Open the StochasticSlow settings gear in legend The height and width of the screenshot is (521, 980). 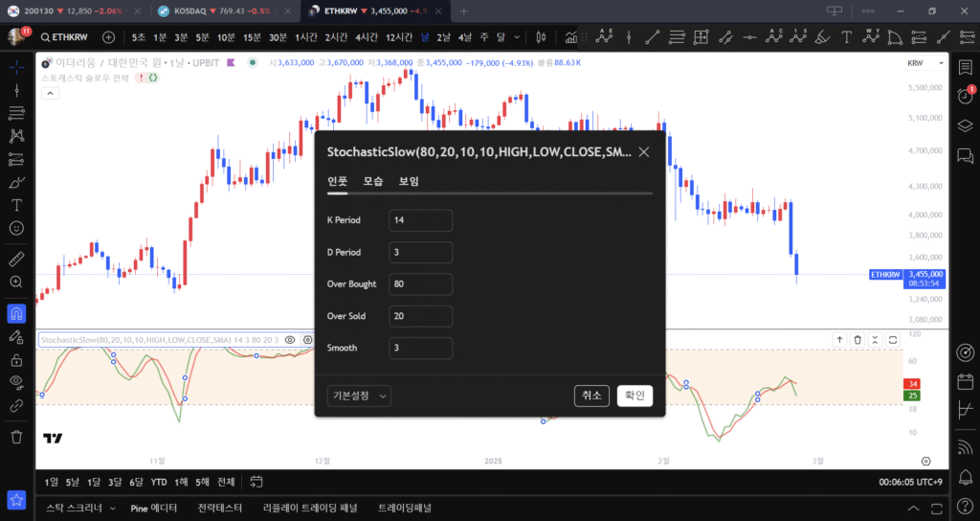coord(307,340)
